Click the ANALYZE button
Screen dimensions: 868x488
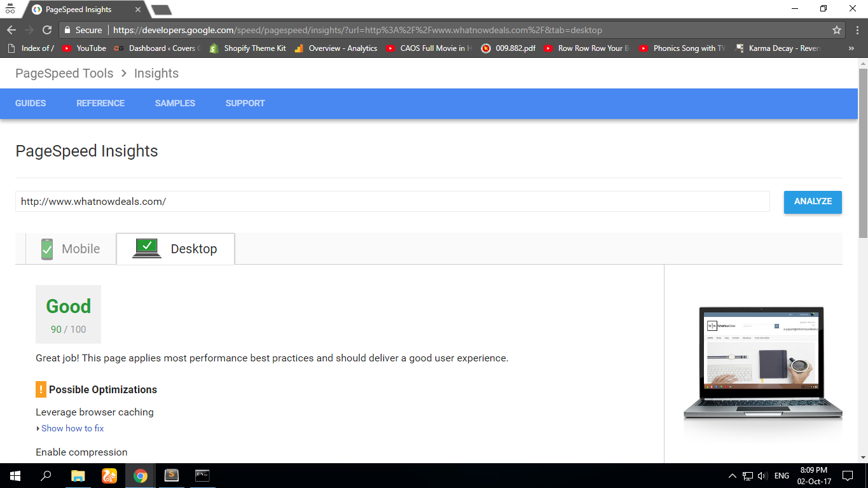(x=813, y=202)
